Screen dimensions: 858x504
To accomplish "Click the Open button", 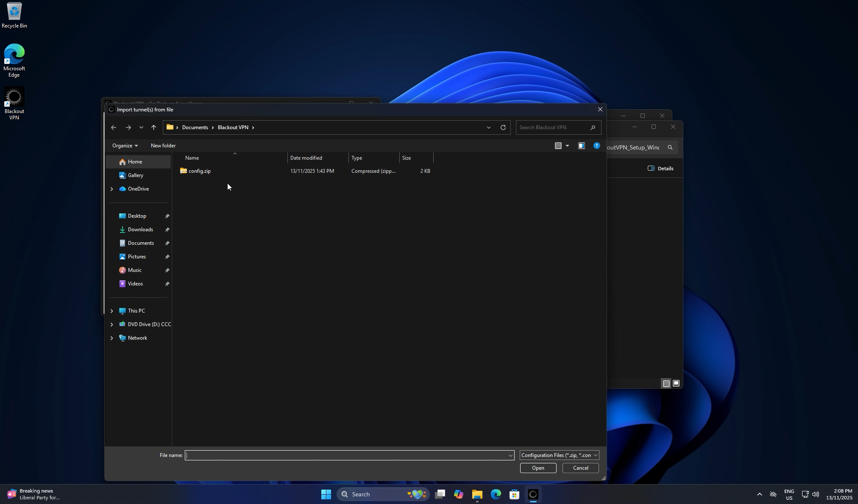I will (x=537, y=468).
